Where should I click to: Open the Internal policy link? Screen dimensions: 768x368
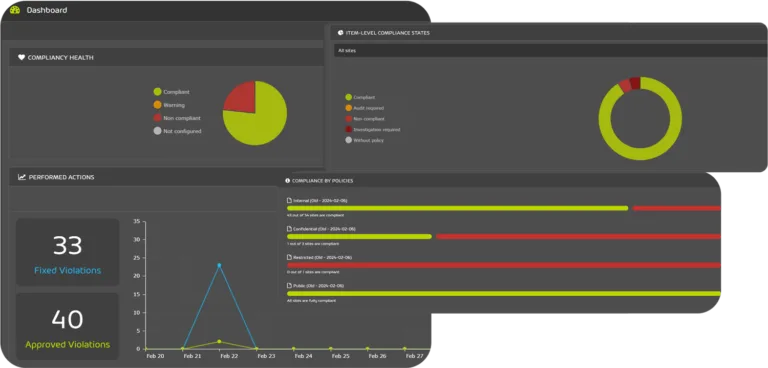[320, 200]
